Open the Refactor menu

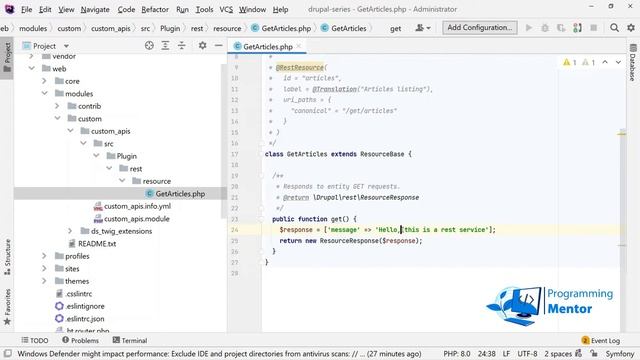155,9
